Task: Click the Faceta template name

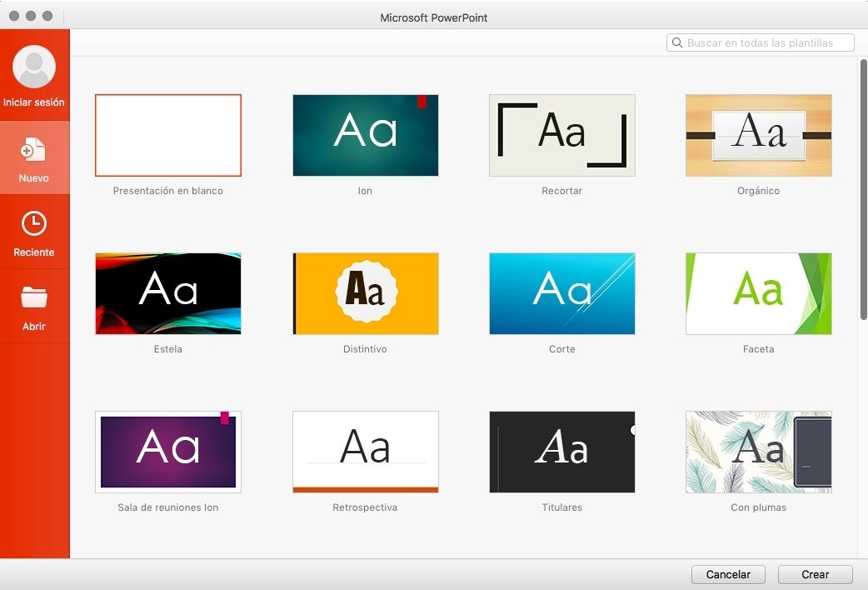Action: [758, 349]
